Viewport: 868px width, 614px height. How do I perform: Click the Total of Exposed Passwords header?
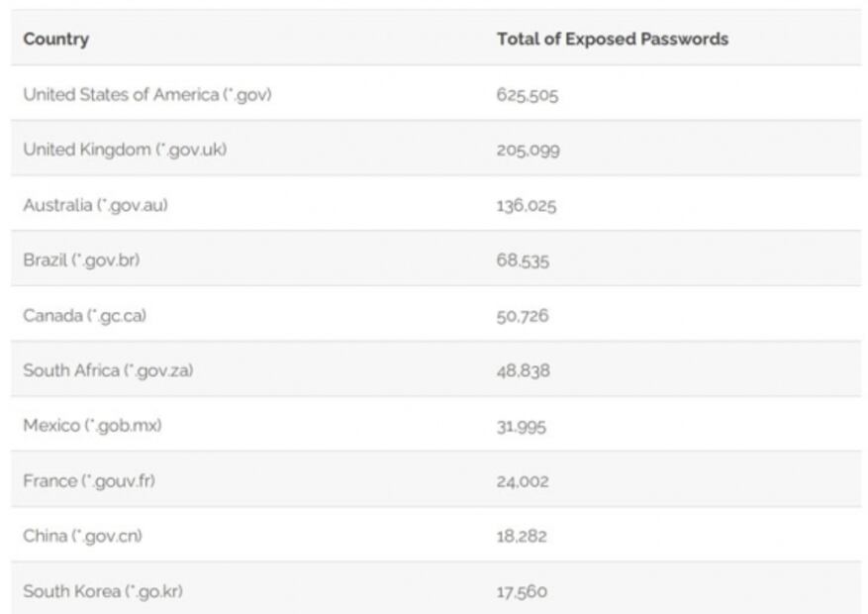point(613,39)
